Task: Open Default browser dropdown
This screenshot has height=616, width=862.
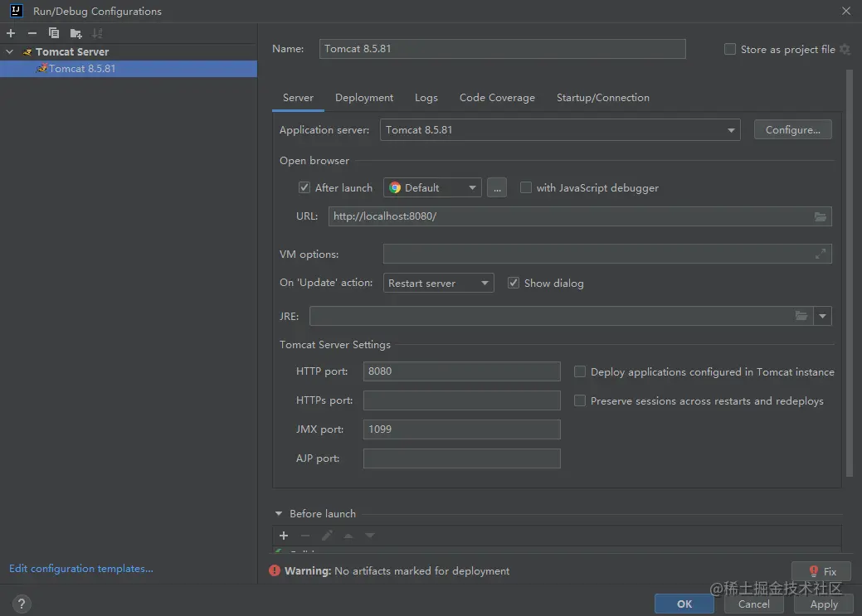Action: [432, 188]
